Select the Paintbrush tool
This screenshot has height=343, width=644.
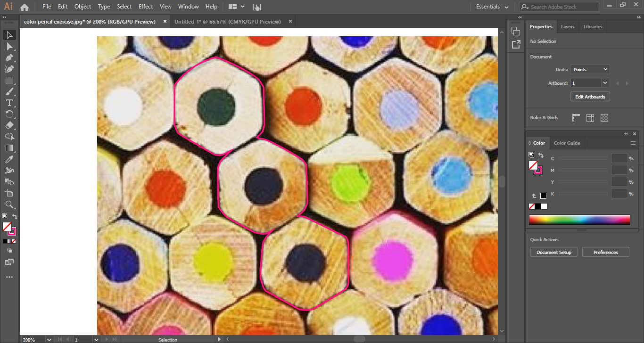click(9, 91)
